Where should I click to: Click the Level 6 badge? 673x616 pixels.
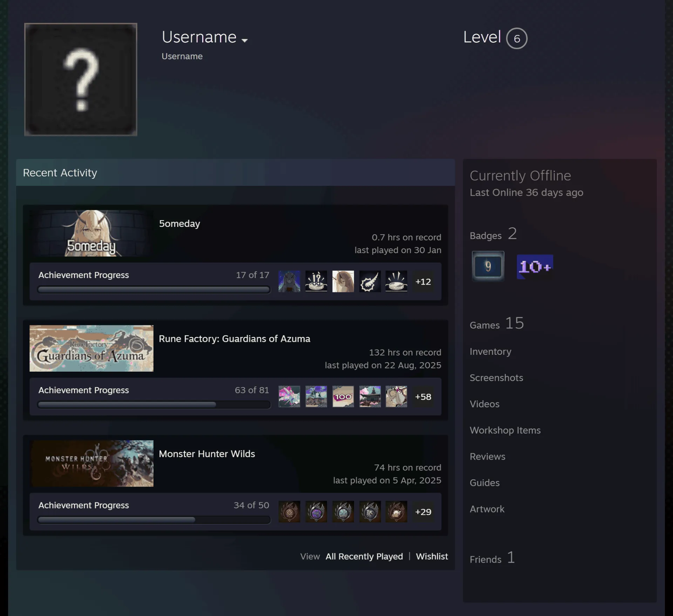click(x=517, y=38)
